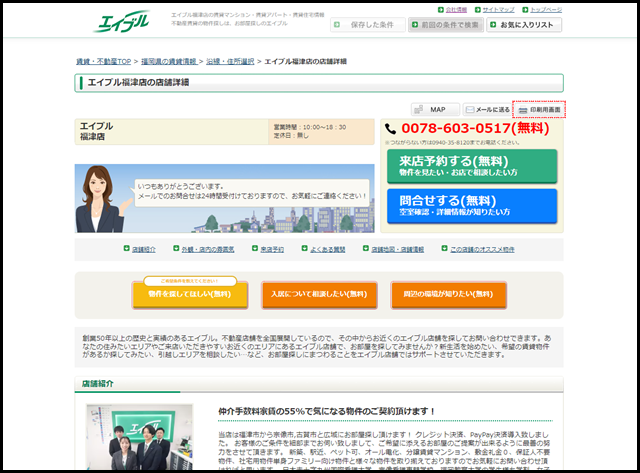
Task: Click the green icon on 保存した条件
Action: point(337,25)
